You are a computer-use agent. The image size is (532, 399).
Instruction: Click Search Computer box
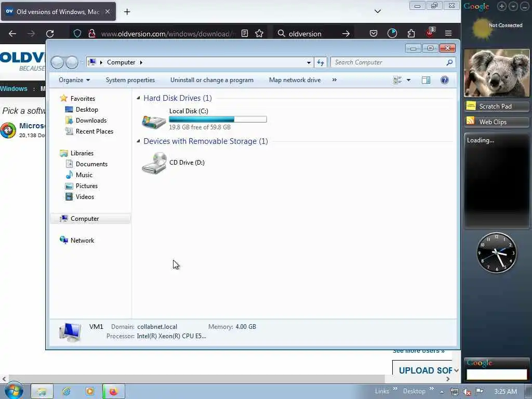point(389,62)
